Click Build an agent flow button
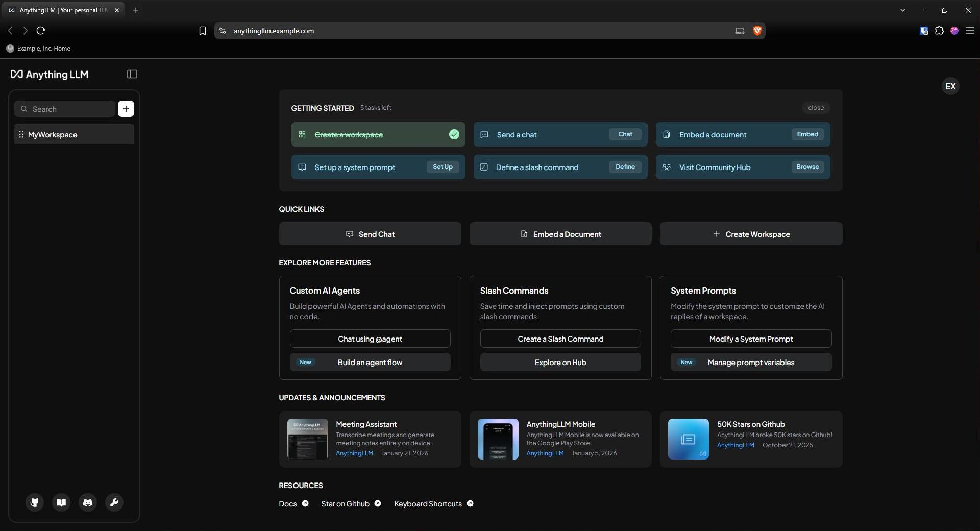980x531 pixels. click(x=370, y=362)
